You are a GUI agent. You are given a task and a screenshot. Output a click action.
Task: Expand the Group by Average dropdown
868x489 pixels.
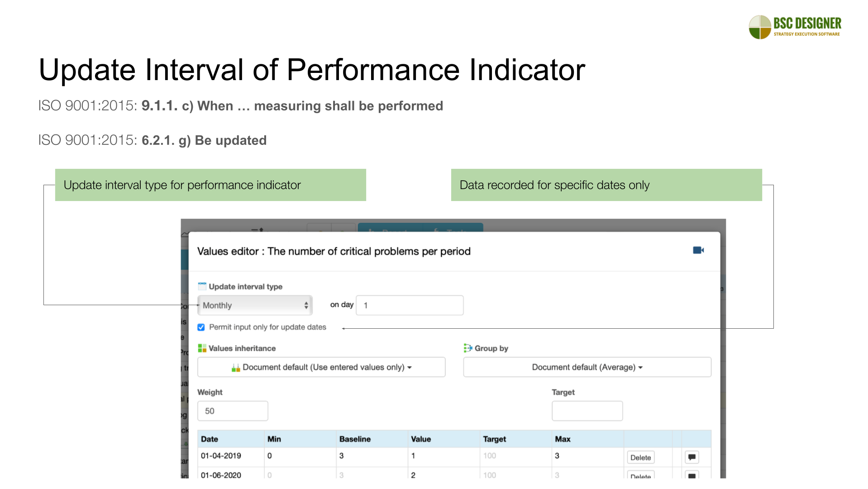pyautogui.click(x=587, y=367)
